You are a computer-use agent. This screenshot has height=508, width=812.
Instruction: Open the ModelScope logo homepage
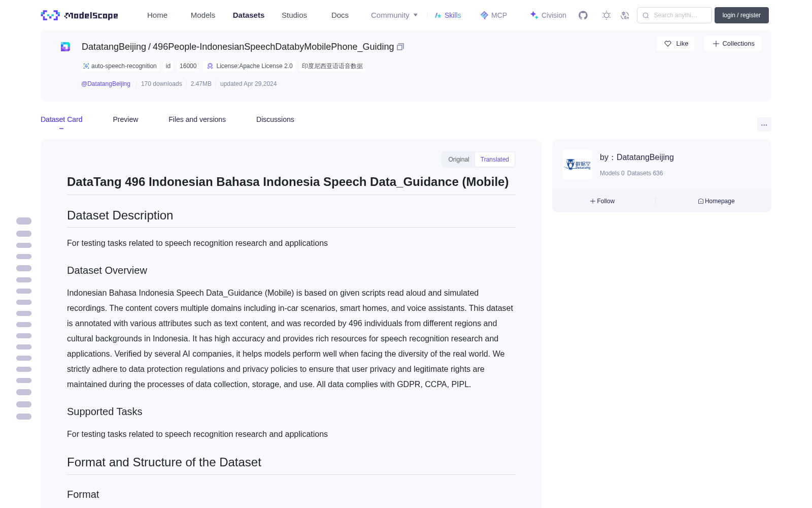click(80, 15)
